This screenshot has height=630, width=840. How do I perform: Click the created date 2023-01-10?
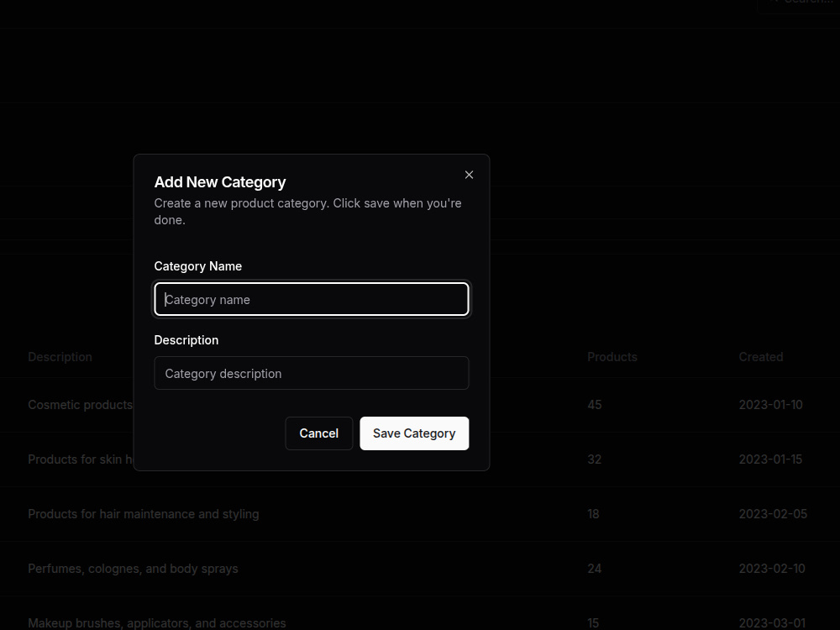coord(770,405)
